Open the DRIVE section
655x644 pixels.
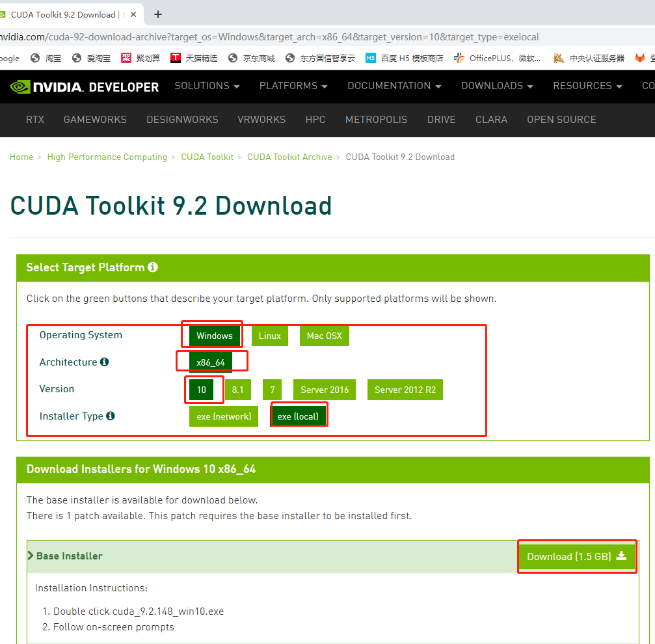coord(441,120)
